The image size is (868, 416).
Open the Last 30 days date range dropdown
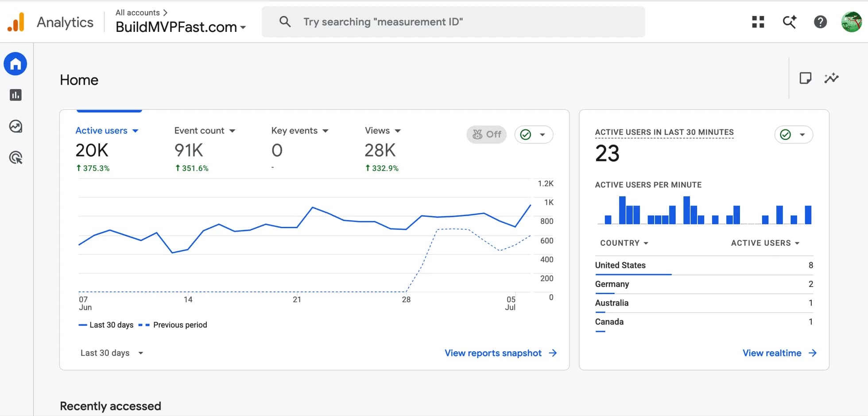[112, 353]
